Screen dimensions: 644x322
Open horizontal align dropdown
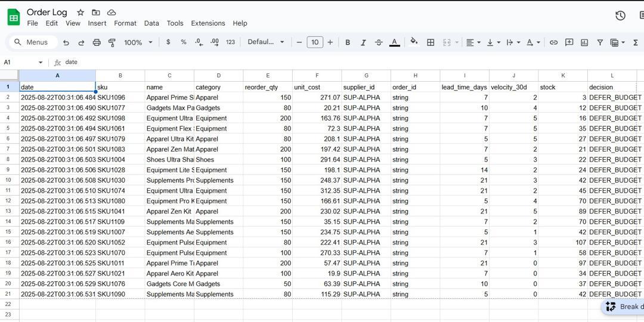473,42
